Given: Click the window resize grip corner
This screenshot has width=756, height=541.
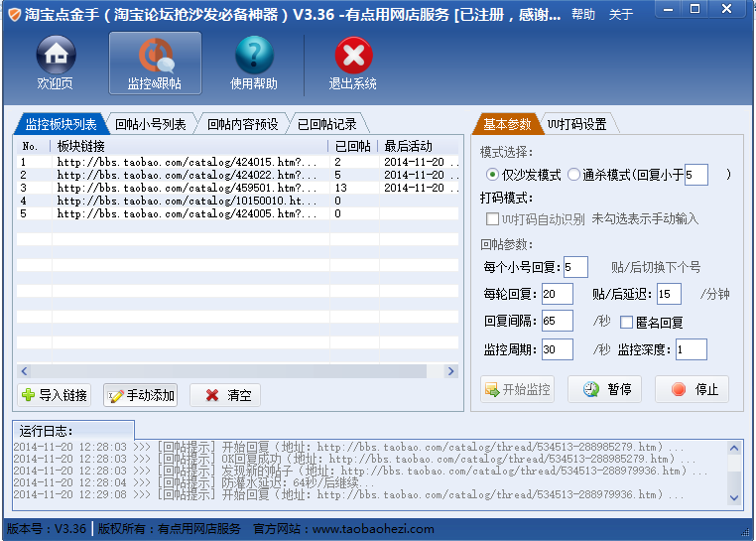Looking at the screenshot, I should [745, 532].
